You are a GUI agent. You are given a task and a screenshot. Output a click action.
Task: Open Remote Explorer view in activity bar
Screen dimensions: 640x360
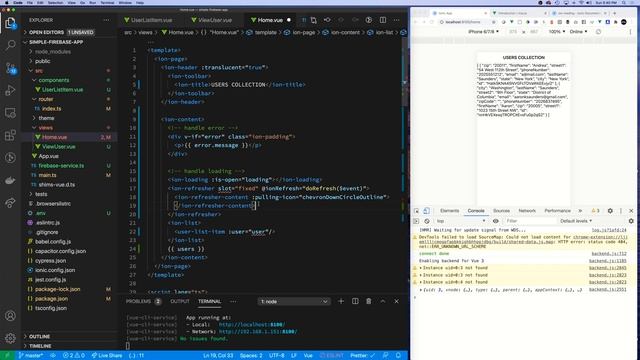pyautogui.click(x=10, y=113)
